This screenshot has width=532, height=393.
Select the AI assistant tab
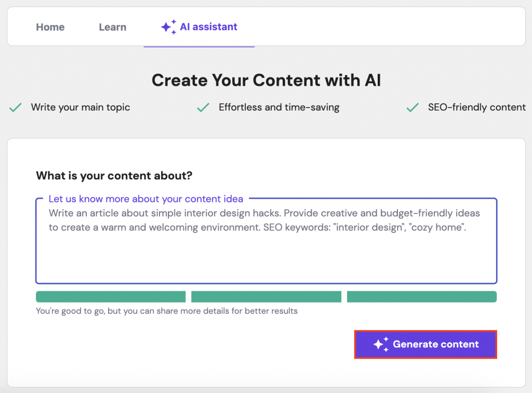tap(208, 27)
